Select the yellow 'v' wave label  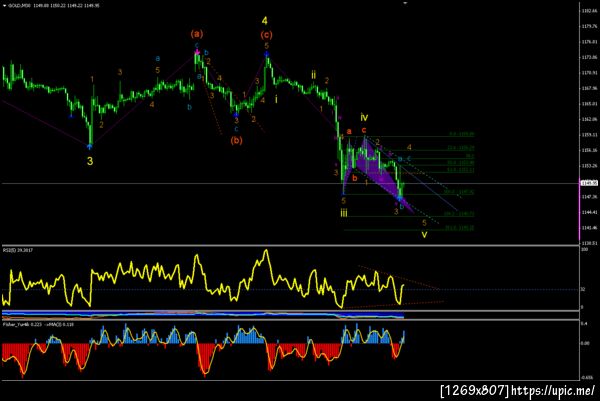click(x=424, y=234)
